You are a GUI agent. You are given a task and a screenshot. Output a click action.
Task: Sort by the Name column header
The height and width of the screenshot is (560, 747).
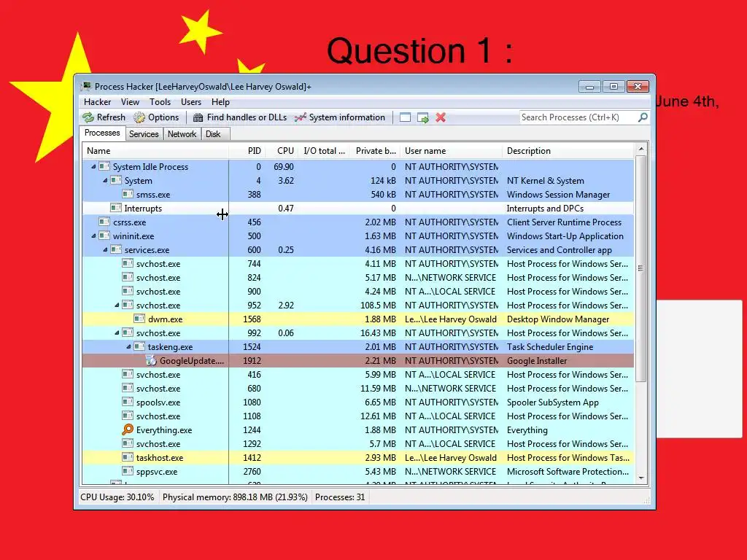155,151
